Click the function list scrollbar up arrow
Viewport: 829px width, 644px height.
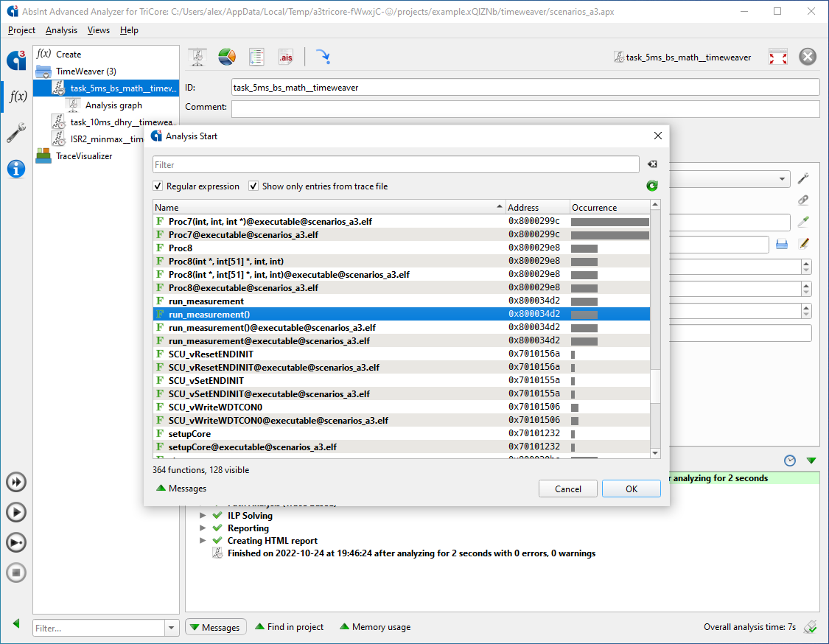point(655,205)
